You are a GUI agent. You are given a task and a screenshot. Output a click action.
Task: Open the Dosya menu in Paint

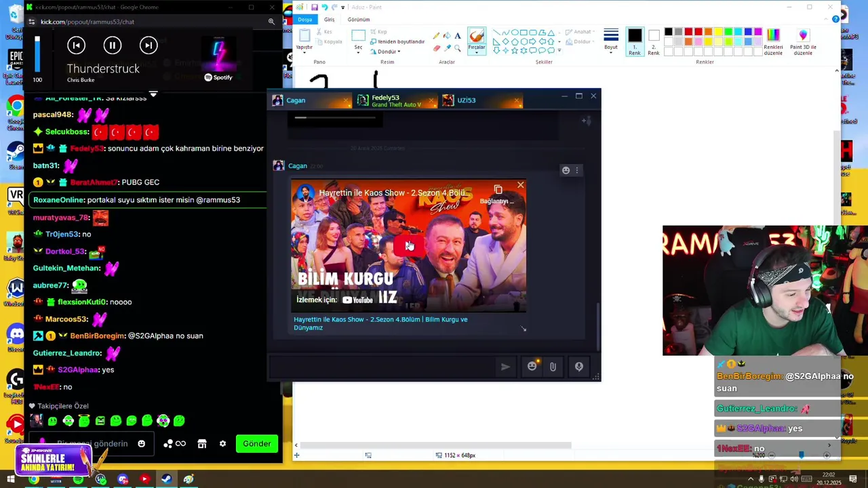click(x=305, y=20)
